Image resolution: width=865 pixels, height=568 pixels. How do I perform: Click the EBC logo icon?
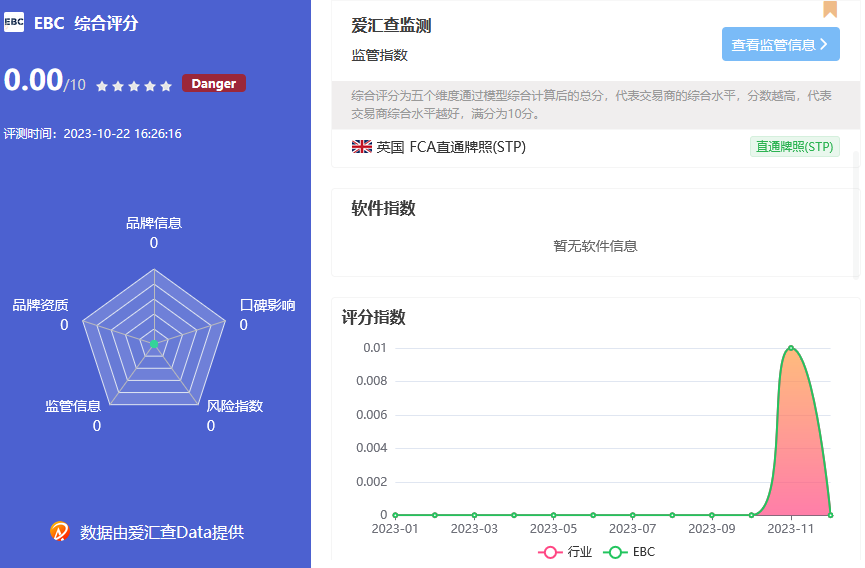14,22
